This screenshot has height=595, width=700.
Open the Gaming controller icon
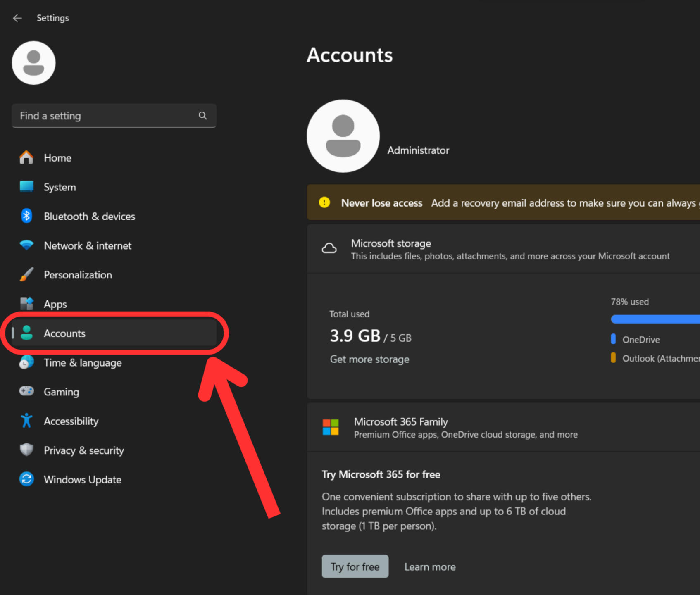point(26,391)
